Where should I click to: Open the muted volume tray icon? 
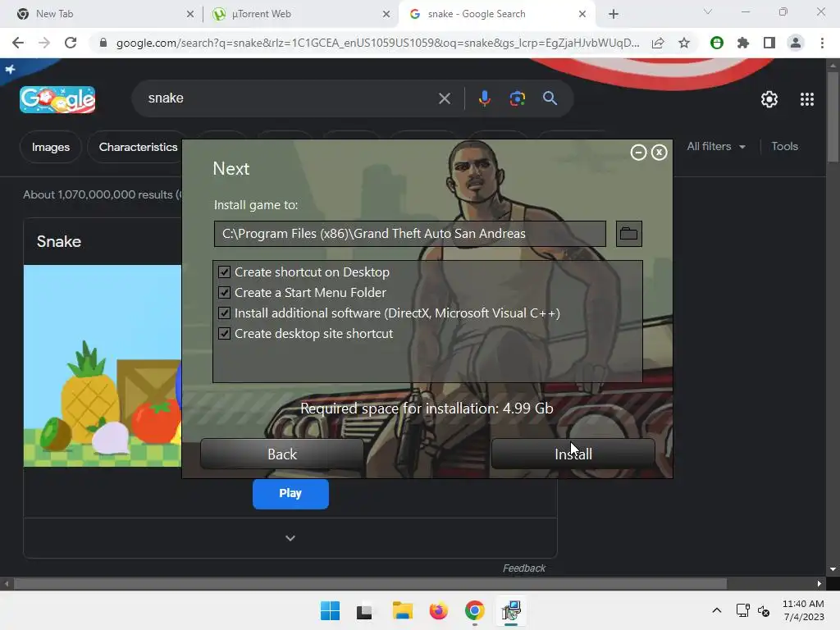click(764, 610)
